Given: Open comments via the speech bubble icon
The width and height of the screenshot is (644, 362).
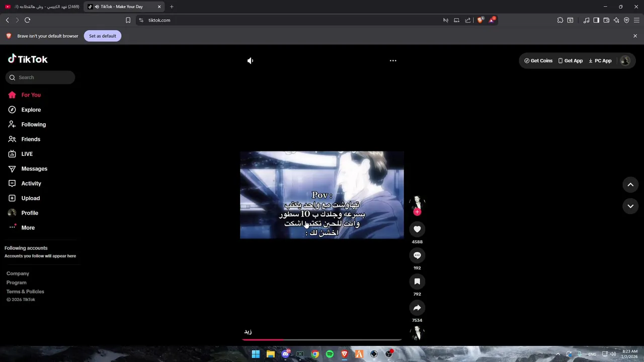Looking at the screenshot, I should point(417,255).
